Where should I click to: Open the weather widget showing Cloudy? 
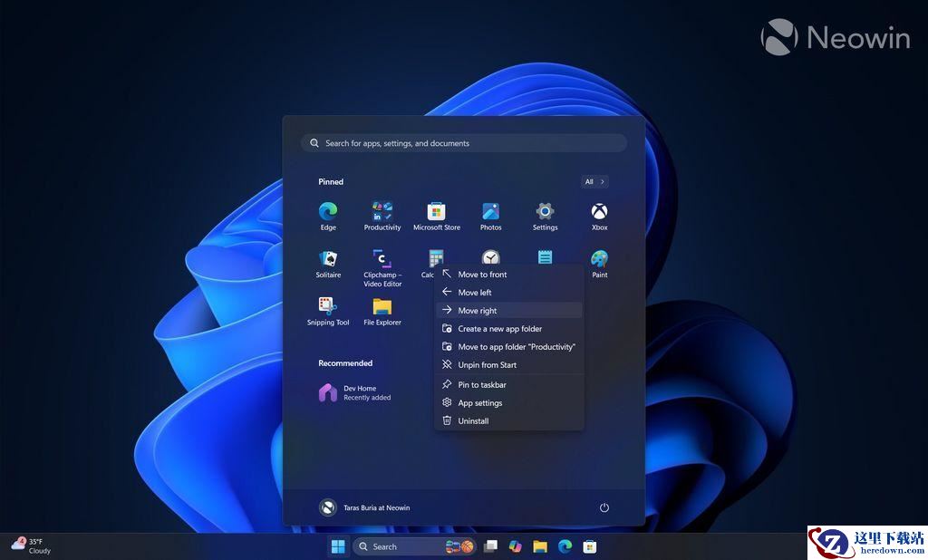coord(31,546)
